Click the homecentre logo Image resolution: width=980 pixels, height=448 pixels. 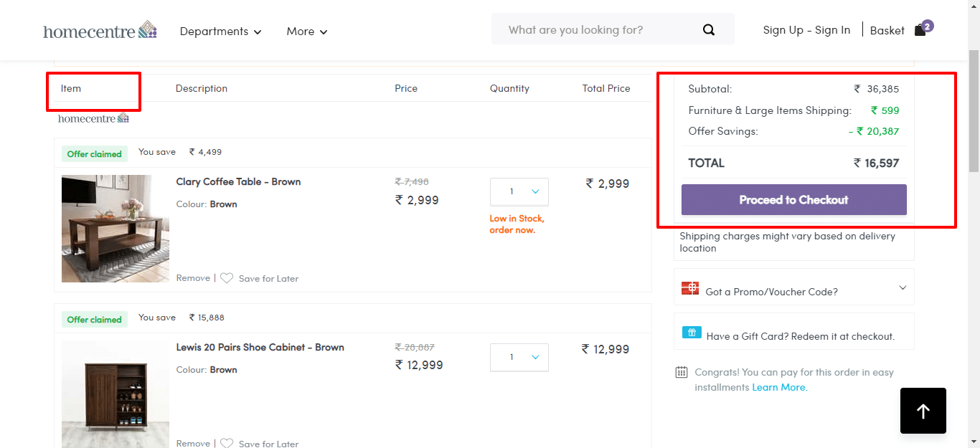[99, 30]
